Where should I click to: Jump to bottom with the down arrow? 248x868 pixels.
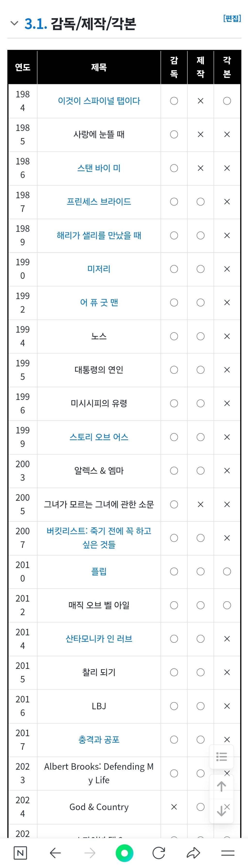tap(221, 810)
